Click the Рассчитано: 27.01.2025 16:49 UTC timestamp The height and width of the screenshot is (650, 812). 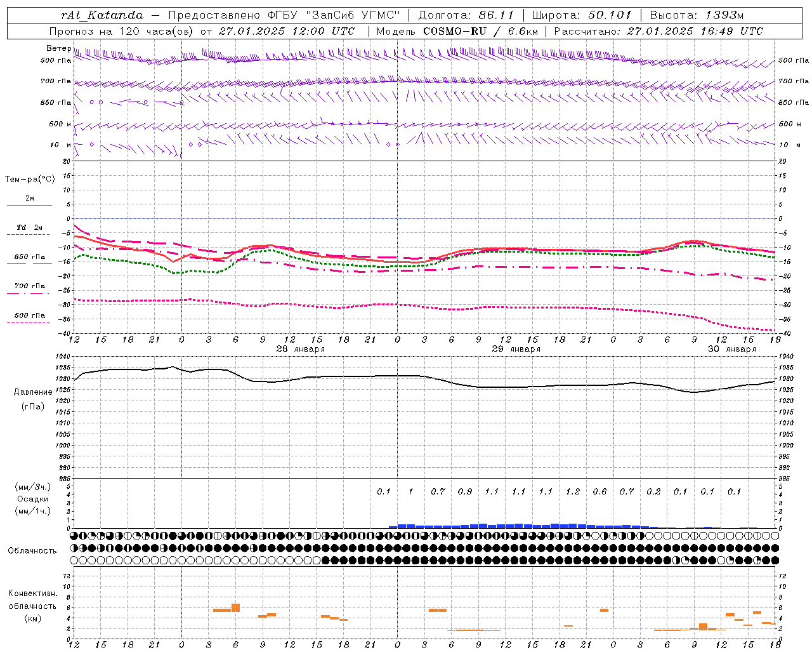click(x=658, y=31)
